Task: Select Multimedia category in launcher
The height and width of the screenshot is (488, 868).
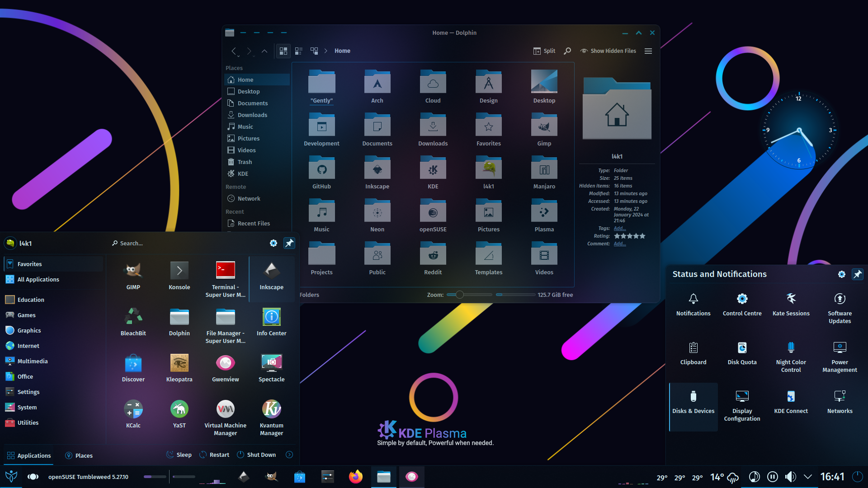Action: 53,361
